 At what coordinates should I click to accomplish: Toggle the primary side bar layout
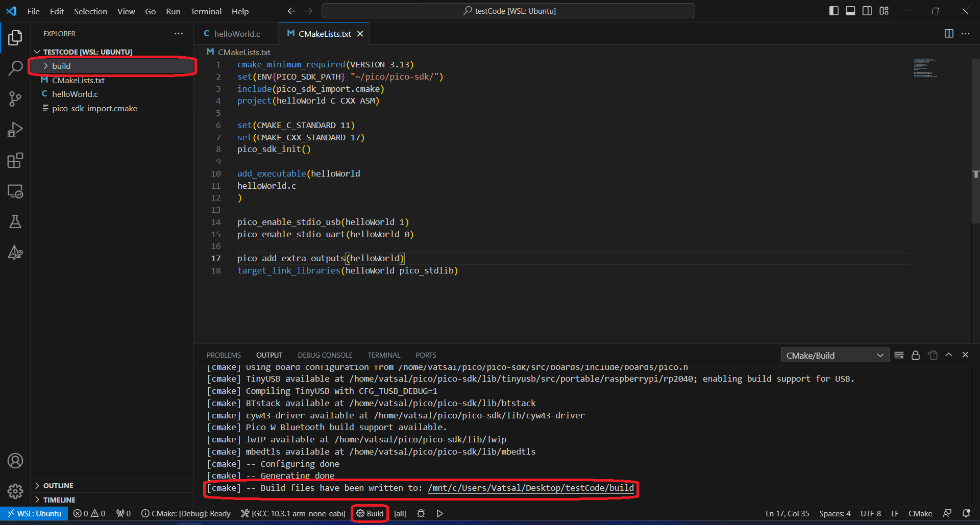click(834, 11)
